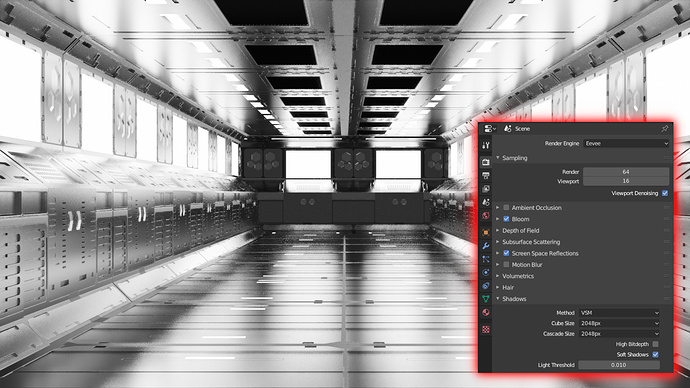The image size is (690, 388).
Task: Expand the Depth of Field panel
Action: coord(498,231)
